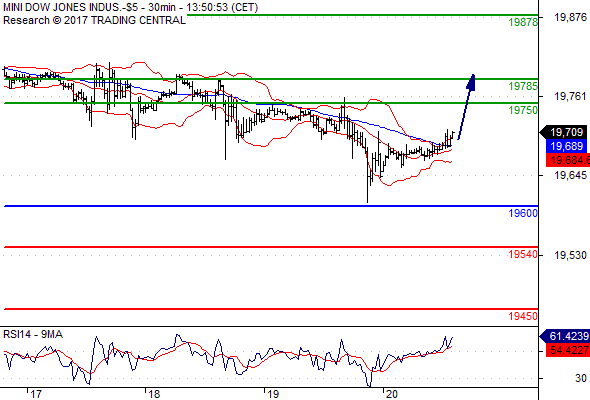Click the RSI 30 level axis label
Screen dimensions: 590x400
[x=581, y=378]
